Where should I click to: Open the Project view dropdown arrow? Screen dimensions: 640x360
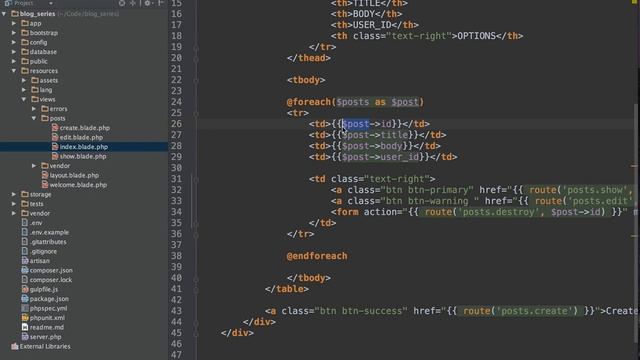[51, 3]
